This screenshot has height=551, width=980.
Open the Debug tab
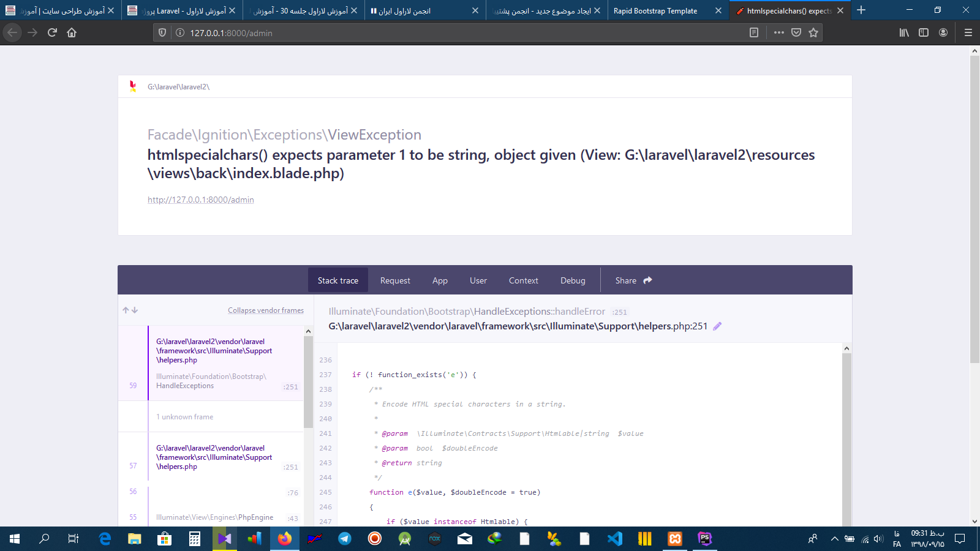573,280
